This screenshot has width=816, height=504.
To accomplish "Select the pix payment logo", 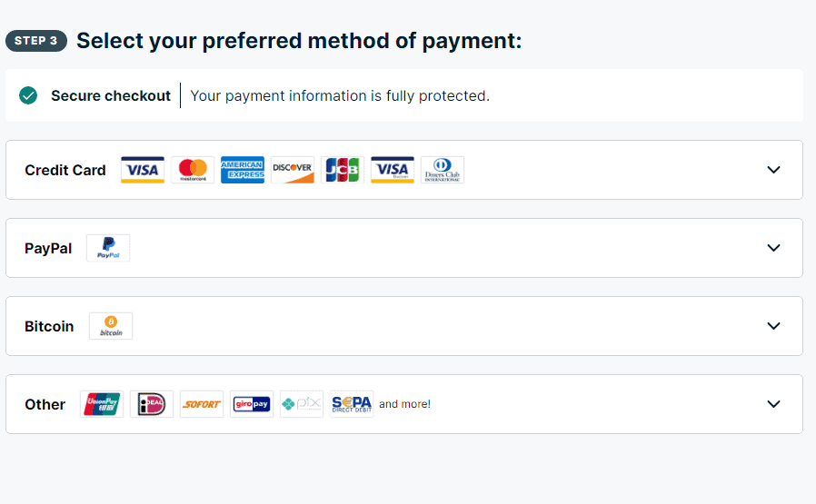I will click(302, 404).
